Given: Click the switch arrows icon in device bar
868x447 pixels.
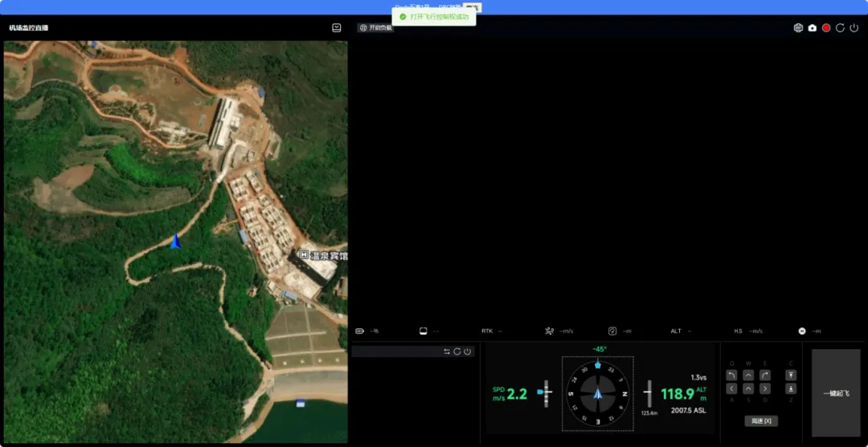Looking at the screenshot, I should [x=447, y=351].
